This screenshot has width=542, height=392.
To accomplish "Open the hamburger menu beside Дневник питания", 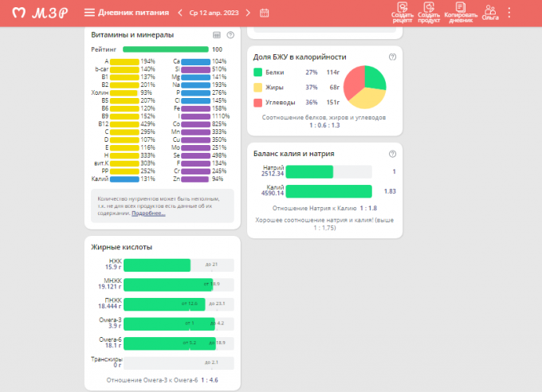I will coord(89,13).
